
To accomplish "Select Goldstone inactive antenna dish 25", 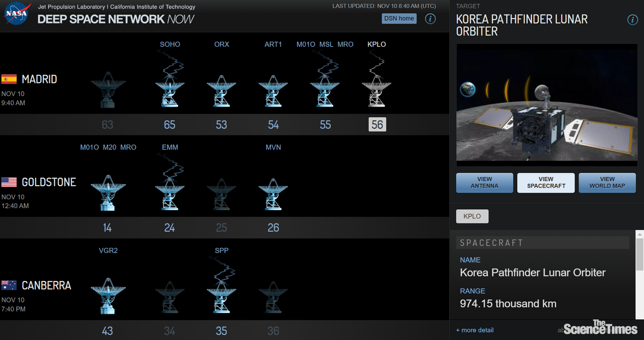I will point(221,194).
